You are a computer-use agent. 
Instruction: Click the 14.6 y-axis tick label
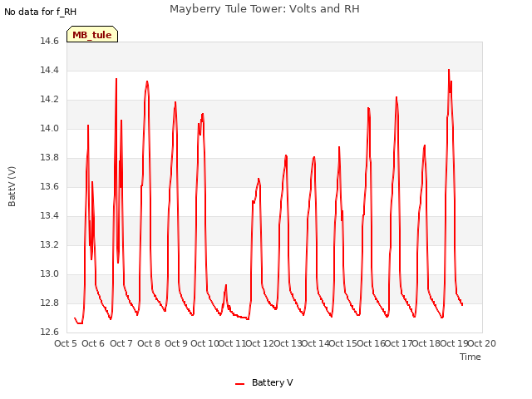pos(50,42)
